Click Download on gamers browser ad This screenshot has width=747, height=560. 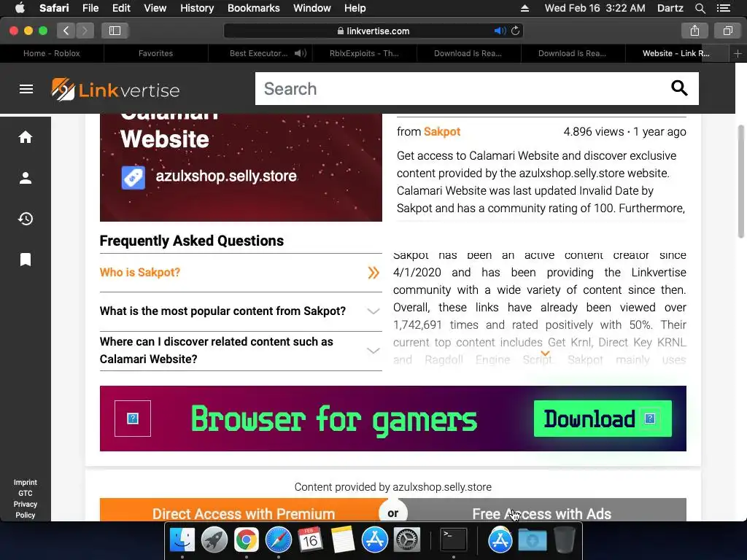[x=603, y=419]
